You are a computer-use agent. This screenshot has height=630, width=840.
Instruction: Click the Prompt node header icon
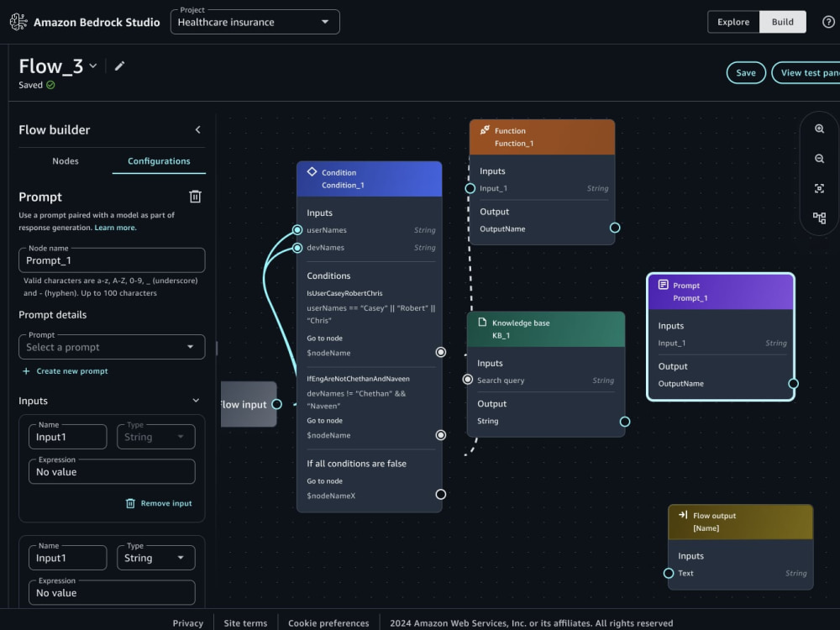[664, 285]
